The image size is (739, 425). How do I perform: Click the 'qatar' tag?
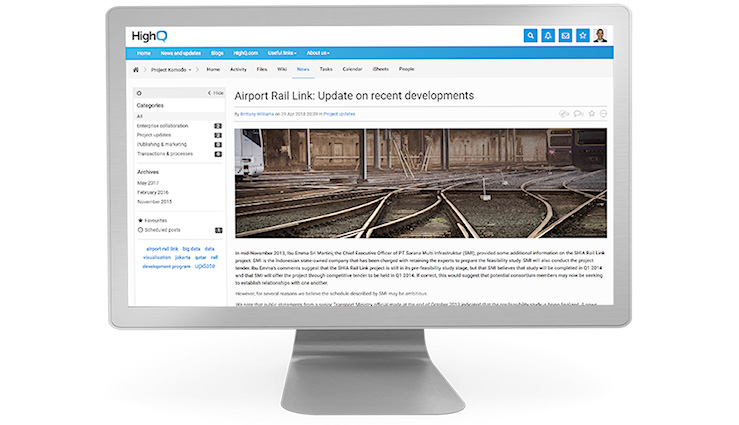tap(201, 258)
